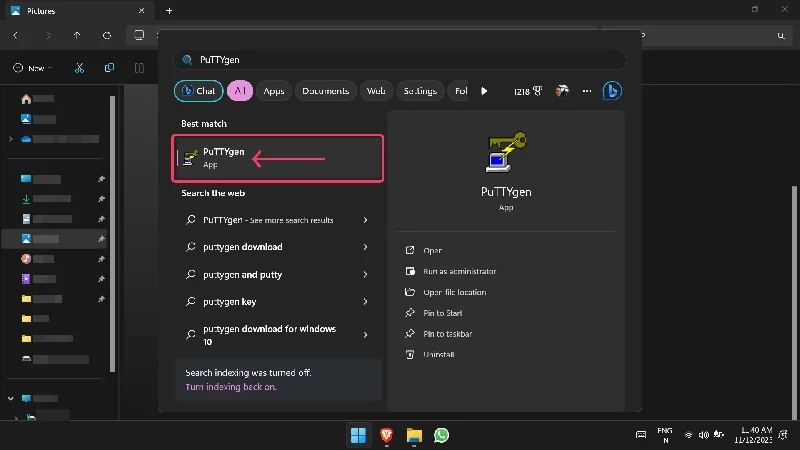Click the large PuTTYgen key icon in details pane
The image size is (800, 450).
(x=506, y=152)
